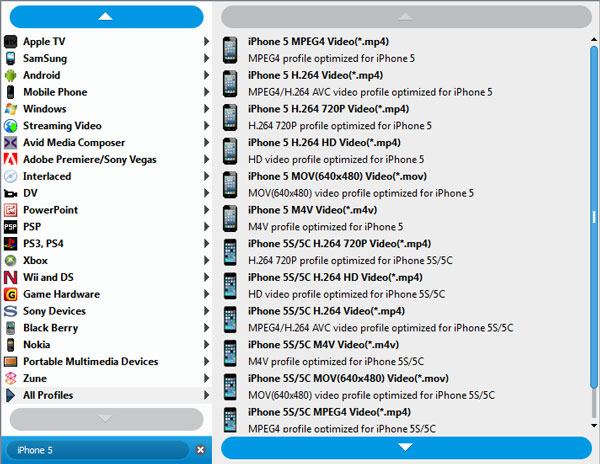600x464 pixels.
Task: Click the SamSung phone icon
Action: pos(10,58)
